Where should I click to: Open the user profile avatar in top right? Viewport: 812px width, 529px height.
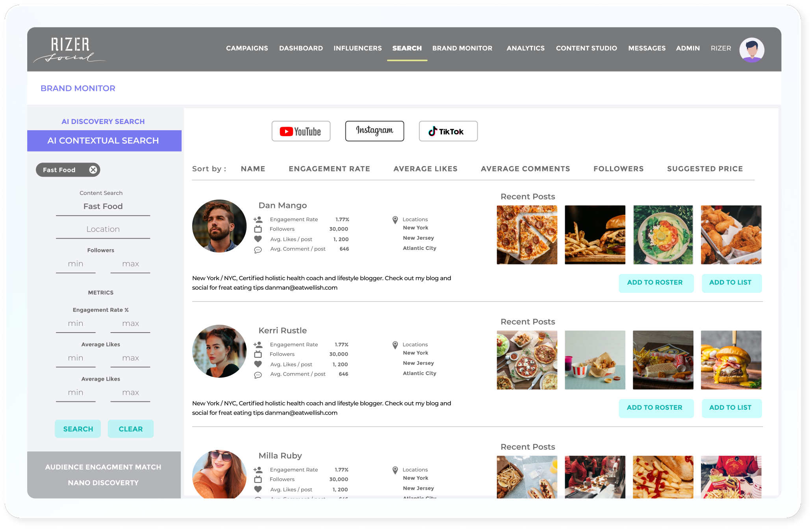[751, 50]
